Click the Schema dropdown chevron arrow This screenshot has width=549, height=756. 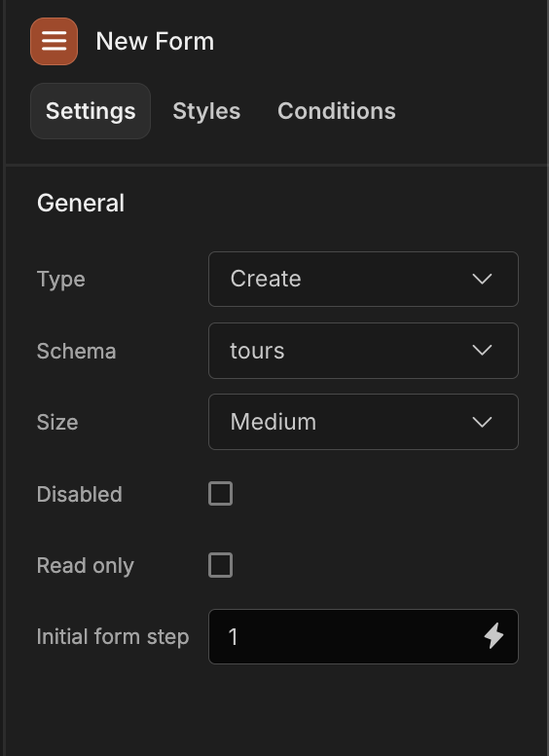[x=482, y=350]
